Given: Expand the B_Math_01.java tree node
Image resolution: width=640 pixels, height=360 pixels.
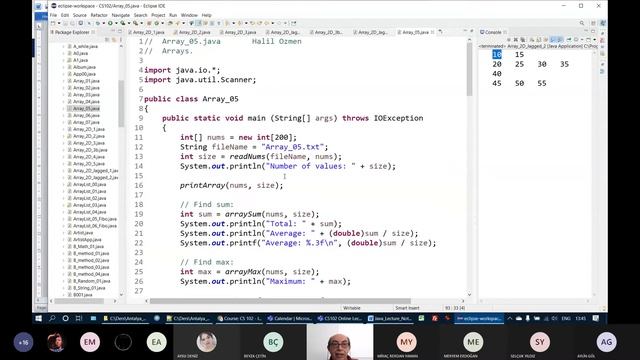Looking at the screenshot, I should coord(64,247).
